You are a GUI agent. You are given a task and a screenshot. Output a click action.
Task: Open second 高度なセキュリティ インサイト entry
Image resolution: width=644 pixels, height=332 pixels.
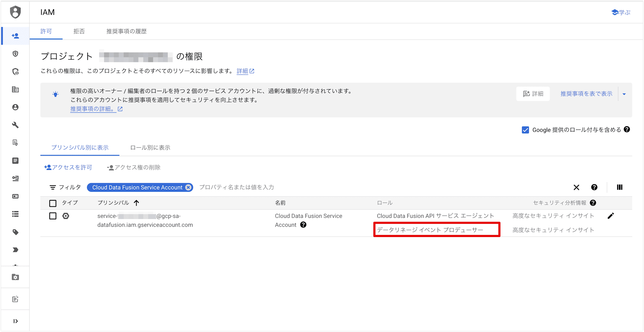point(553,230)
